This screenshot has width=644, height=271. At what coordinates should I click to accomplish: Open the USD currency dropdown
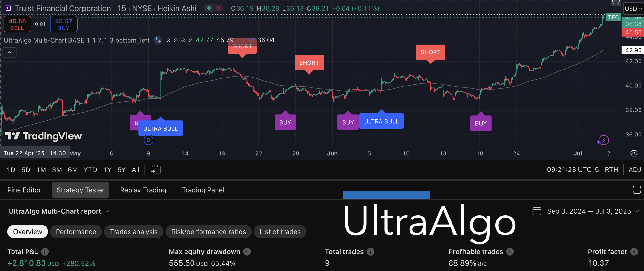click(x=633, y=9)
